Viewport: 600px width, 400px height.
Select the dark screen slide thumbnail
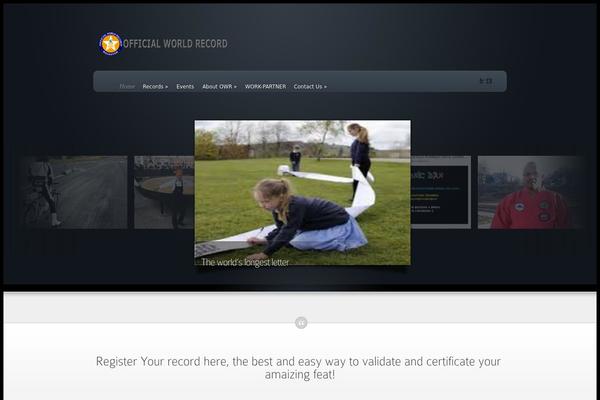(x=441, y=192)
